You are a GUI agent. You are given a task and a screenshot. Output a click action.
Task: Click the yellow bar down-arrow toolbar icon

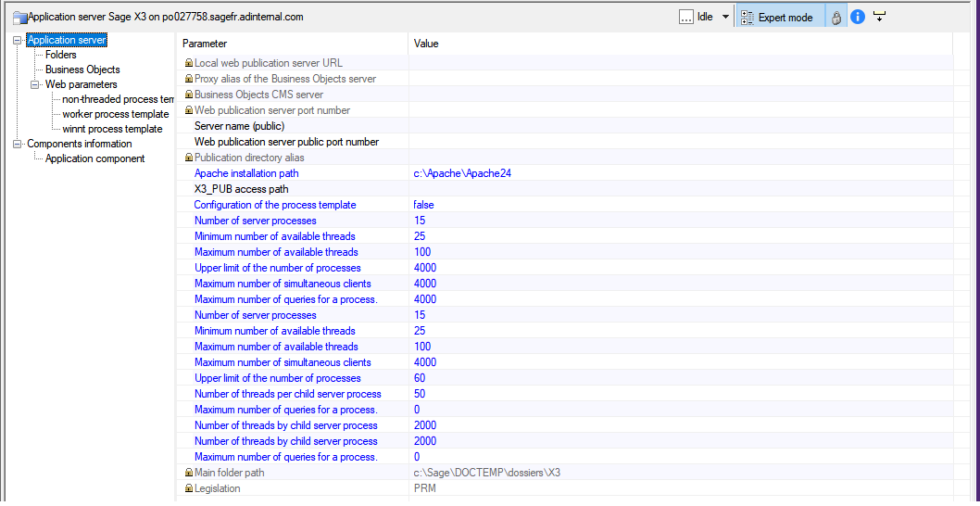tap(879, 17)
